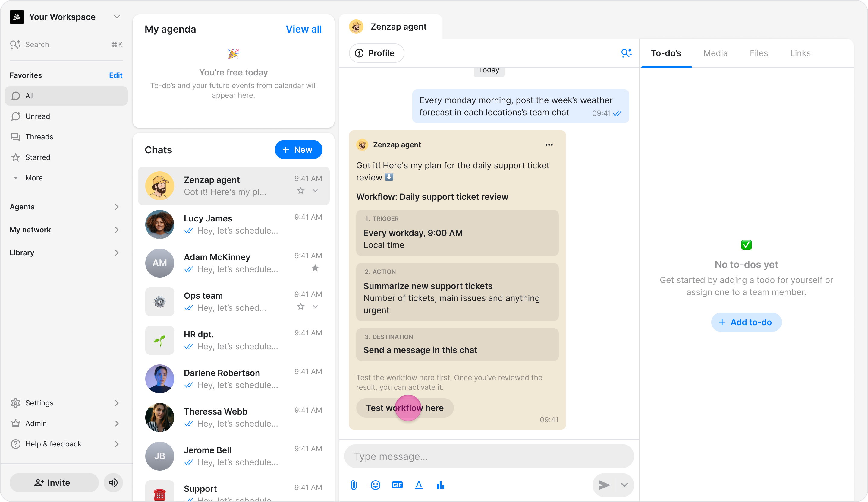Click workspace logo icon at top left
Viewport: 868px width, 502px height.
pyautogui.click(x=17, y=17)
